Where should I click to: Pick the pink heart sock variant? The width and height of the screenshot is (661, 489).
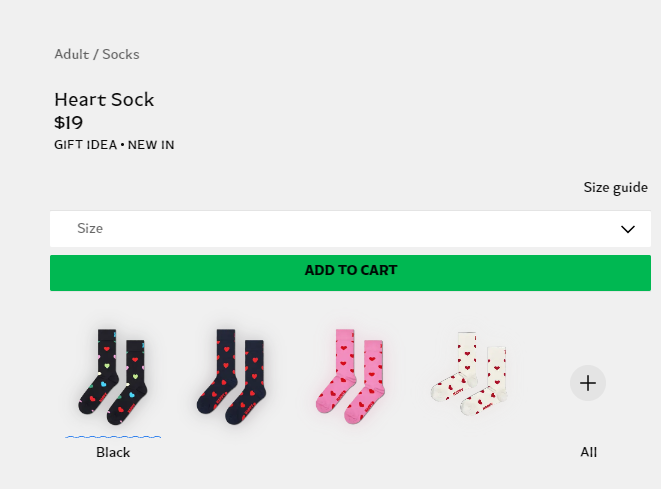coord(350,376)
